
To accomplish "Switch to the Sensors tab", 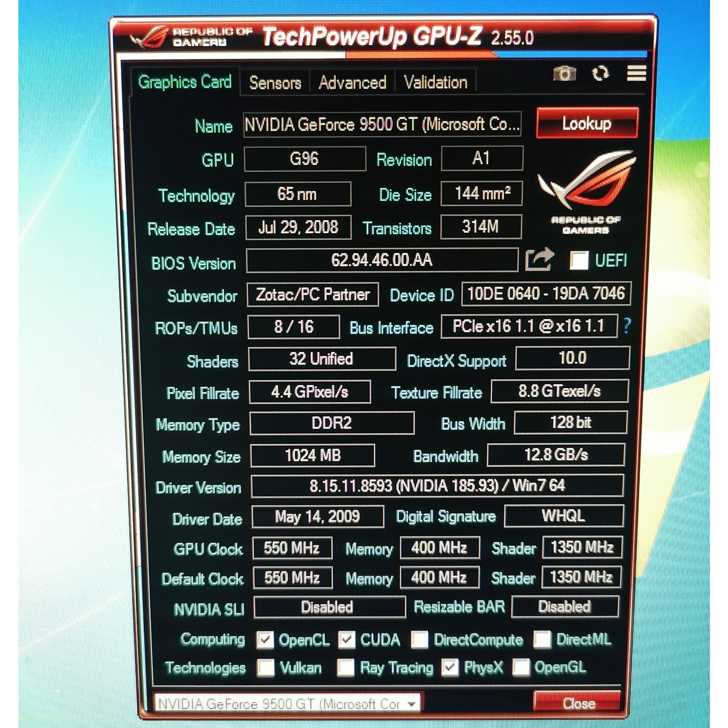I will 275,83.
